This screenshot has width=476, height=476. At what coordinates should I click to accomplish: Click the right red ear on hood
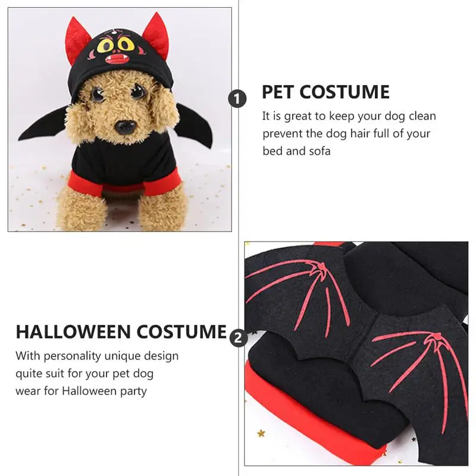(155, 36)
